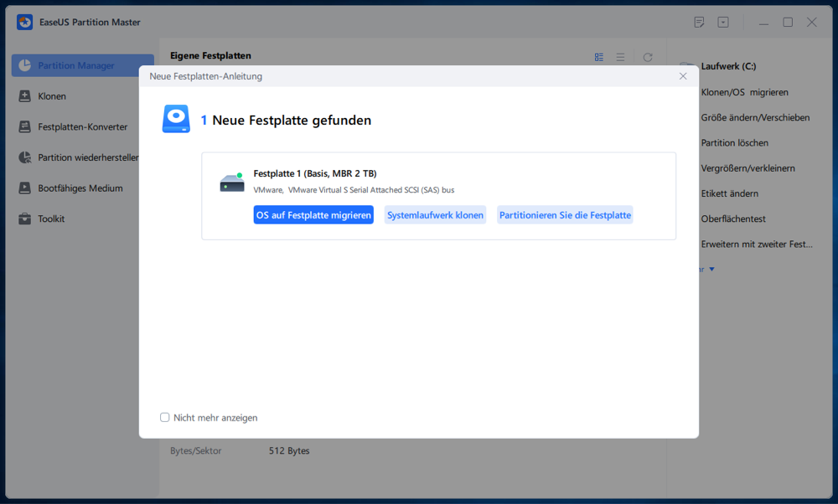Expand more actions arrow in right panel
The image size is (838, 504).
[711, 269]
